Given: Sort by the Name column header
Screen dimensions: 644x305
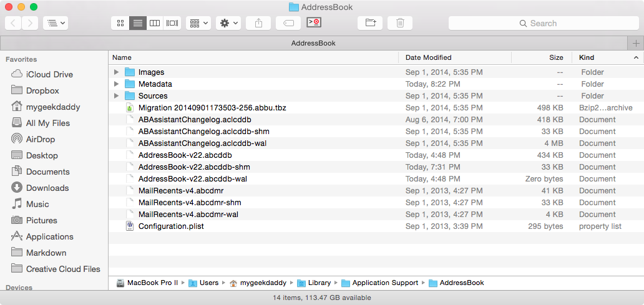Looking at the screenshot, I should point(253,57).
